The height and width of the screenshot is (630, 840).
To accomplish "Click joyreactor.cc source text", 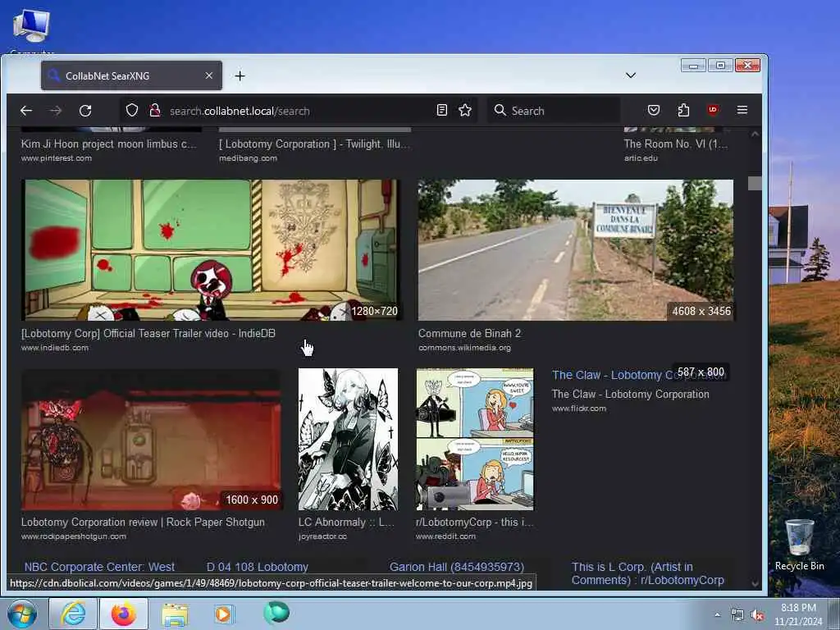I will pos(322,536).
